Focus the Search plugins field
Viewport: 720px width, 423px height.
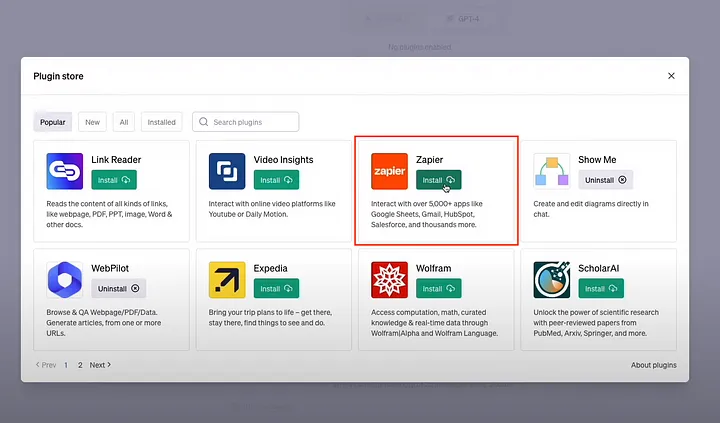coord(246,122)
